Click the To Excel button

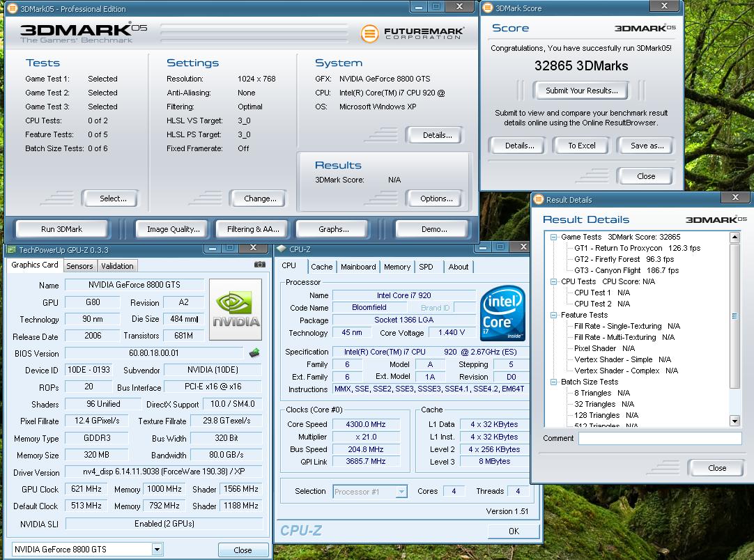click(x=581, y=146)
